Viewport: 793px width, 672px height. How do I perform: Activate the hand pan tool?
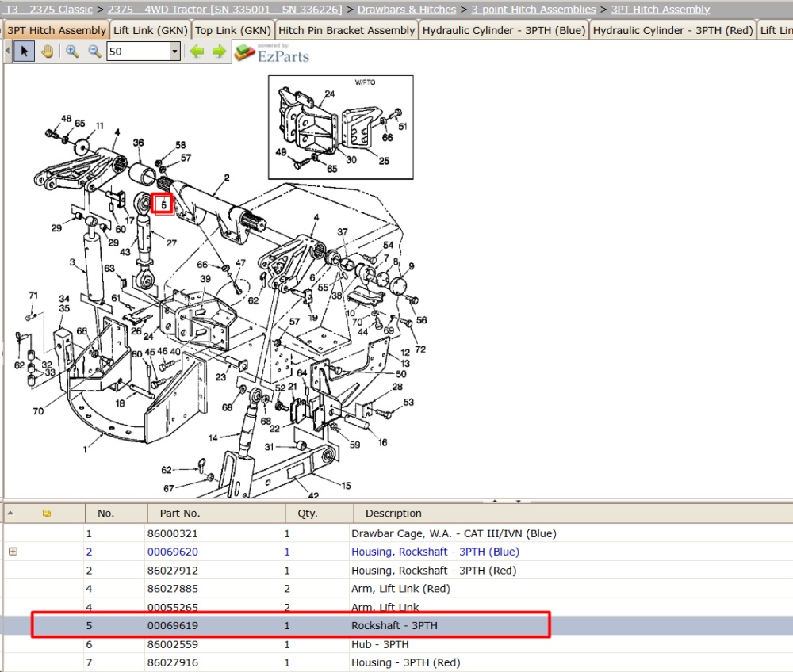pyautogui.click(x=47, y=51)
